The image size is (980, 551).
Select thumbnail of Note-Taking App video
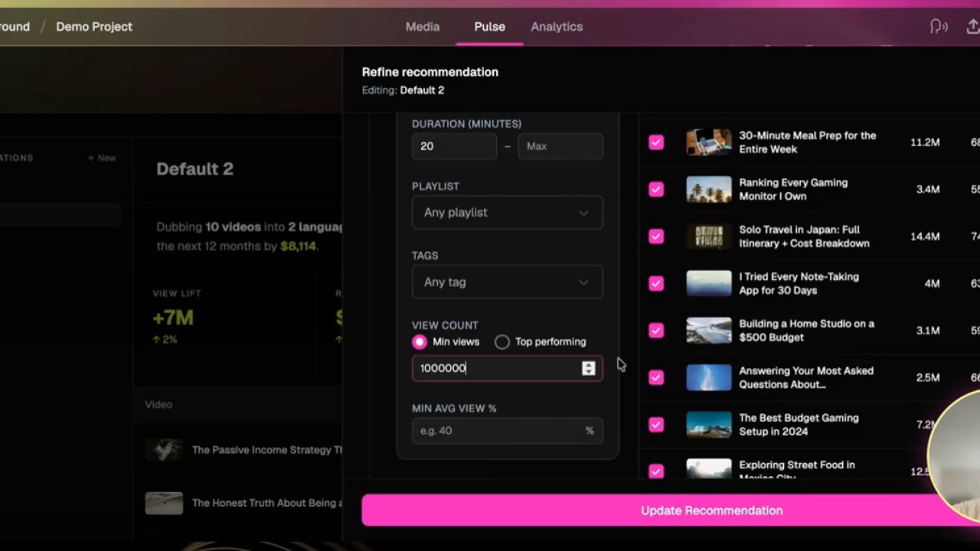click(x=709, y=284)
